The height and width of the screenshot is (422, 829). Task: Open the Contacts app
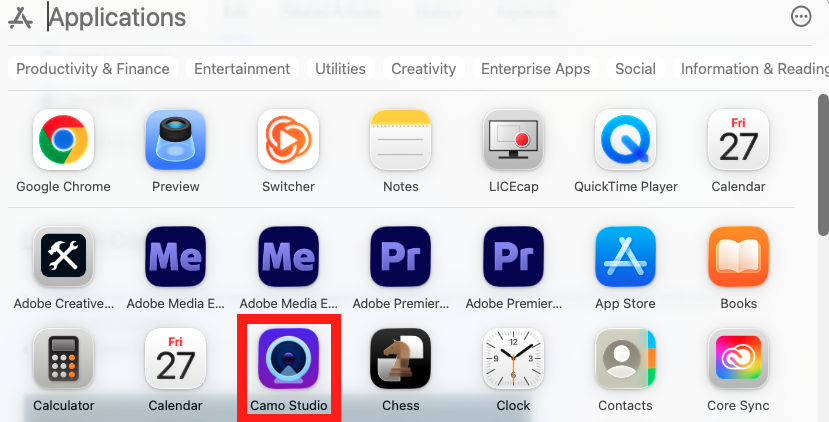626,359
